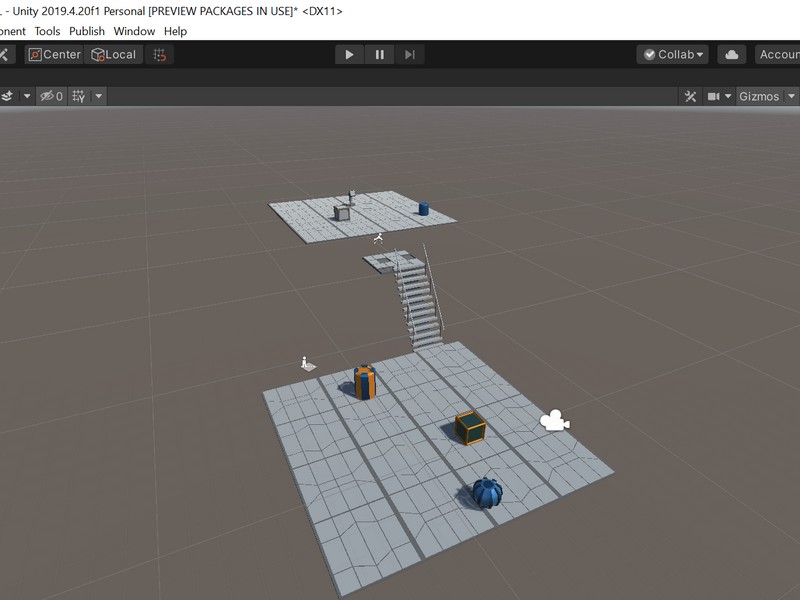Open the Help menu

(x=175, y=31)
